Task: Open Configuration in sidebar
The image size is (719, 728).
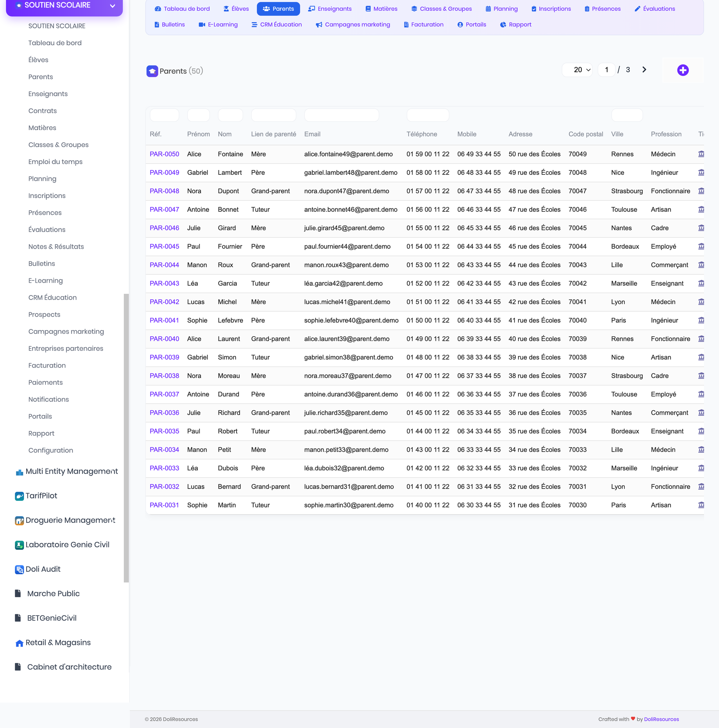Action: pos(51,450)
